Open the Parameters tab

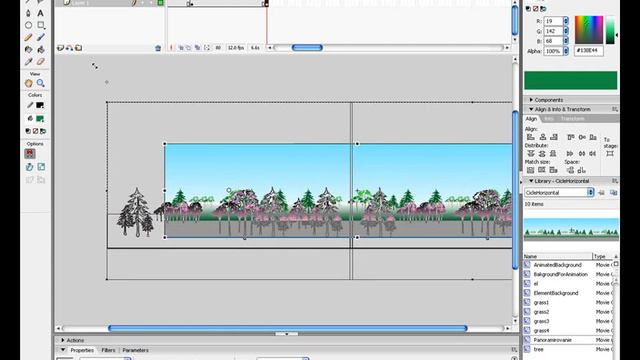pyautogui.click(x=136, y=350)
